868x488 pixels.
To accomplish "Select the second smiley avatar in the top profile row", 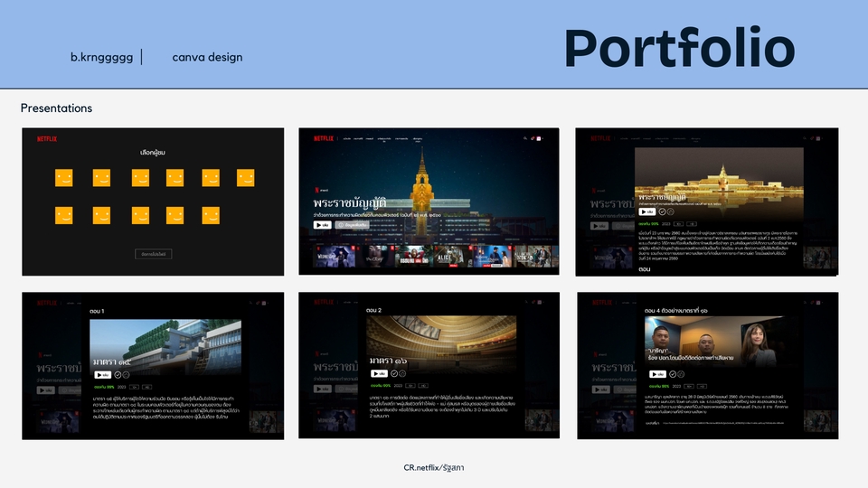I will coord(101,178).
